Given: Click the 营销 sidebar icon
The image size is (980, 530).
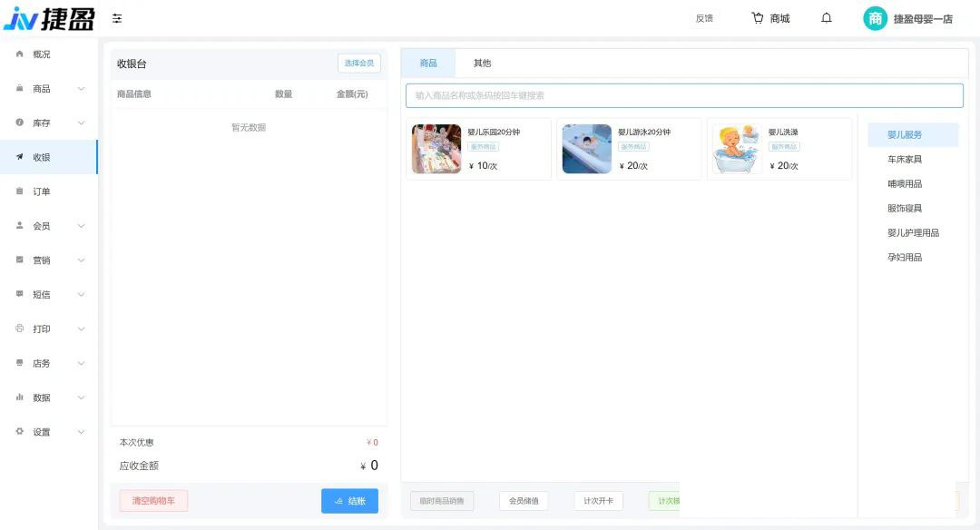Looking at the screenshot, I should coord(19,260).
